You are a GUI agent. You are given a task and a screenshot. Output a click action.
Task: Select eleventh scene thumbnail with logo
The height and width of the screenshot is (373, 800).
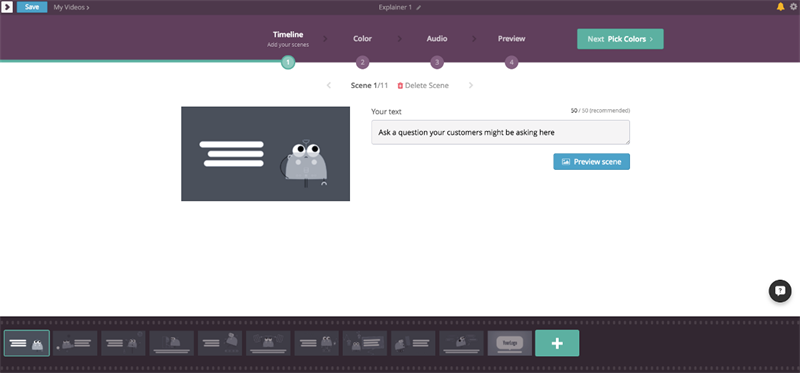[x=510, y=343]
